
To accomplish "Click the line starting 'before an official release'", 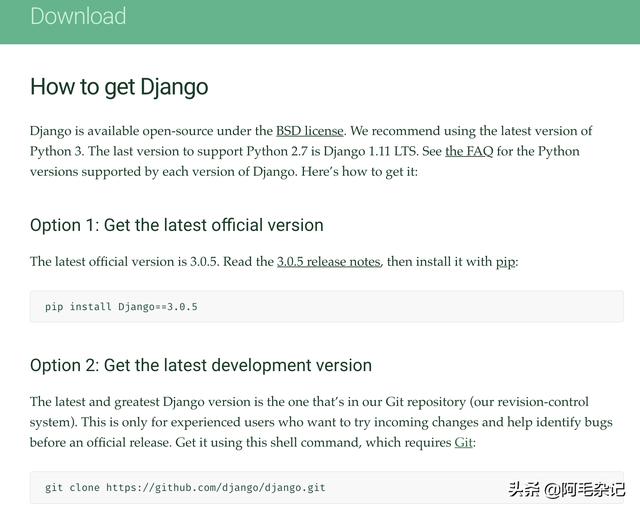I will (253, 443).
